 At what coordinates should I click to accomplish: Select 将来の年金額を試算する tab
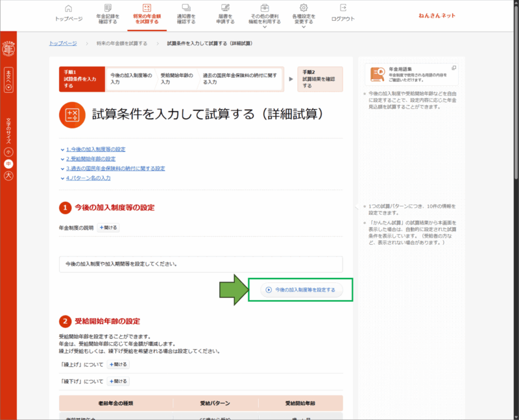click(146, 16)
